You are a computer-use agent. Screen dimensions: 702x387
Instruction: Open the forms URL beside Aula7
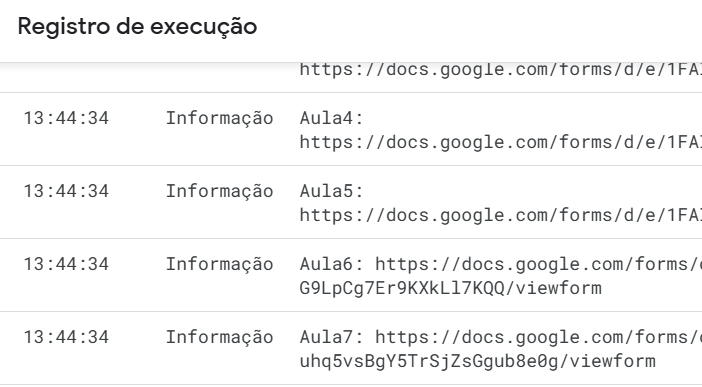tap(539, 337)
